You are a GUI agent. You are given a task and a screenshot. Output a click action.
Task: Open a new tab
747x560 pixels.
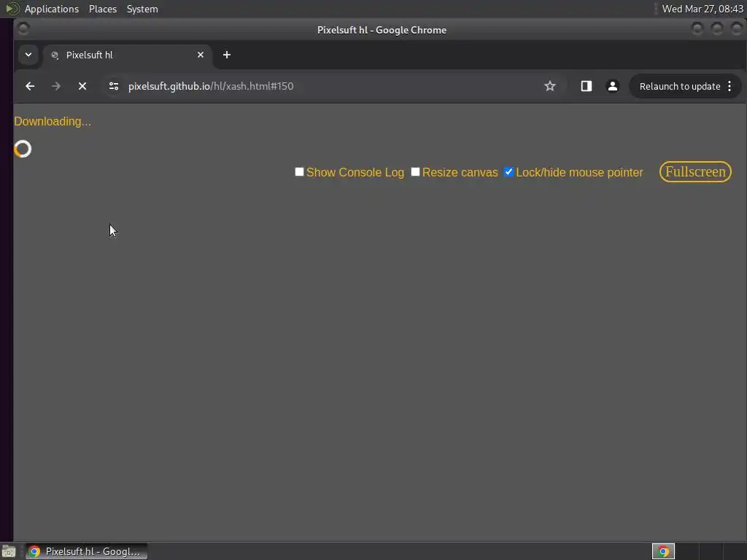[x=227, y=55]
